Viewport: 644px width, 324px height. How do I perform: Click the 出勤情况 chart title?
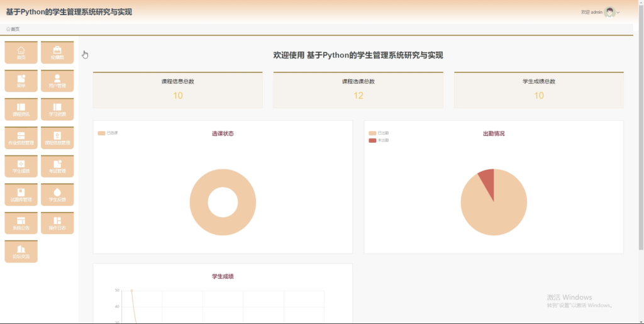tap(494, 133)
